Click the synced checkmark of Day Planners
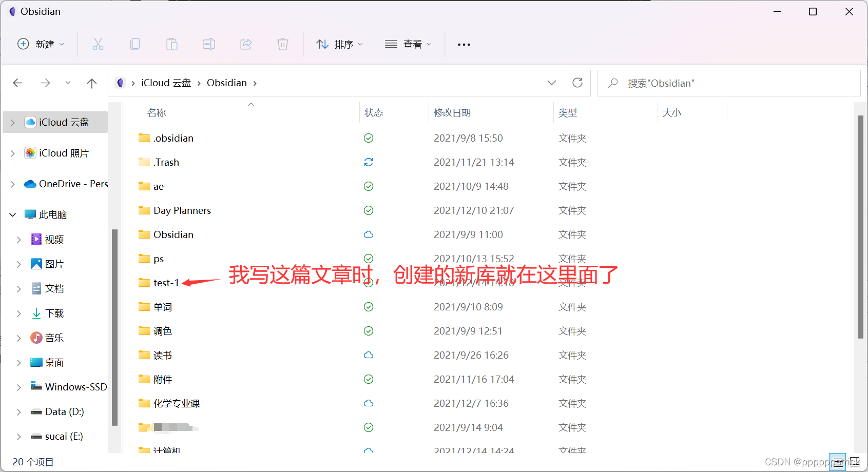The image size is (868, 472). (369, 210)
